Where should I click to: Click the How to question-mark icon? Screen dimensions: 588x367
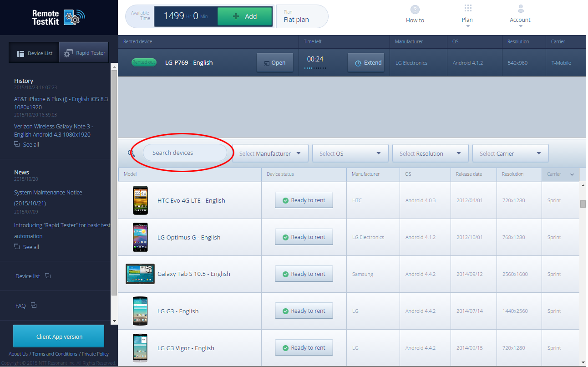[415, 10]
